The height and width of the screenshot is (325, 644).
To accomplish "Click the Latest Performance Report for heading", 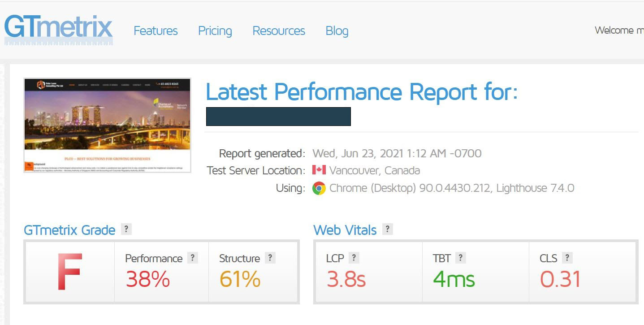I will [x=362, y=92].
